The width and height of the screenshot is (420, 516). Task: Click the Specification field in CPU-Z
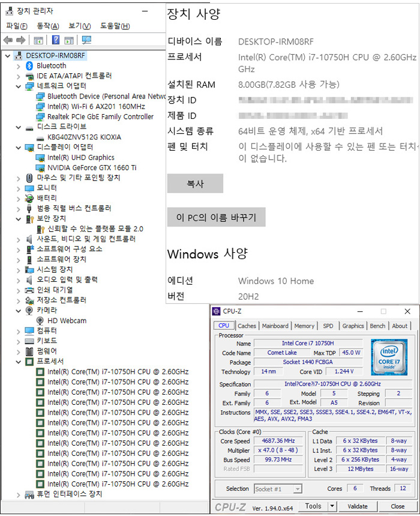click(x=332, y=384)
